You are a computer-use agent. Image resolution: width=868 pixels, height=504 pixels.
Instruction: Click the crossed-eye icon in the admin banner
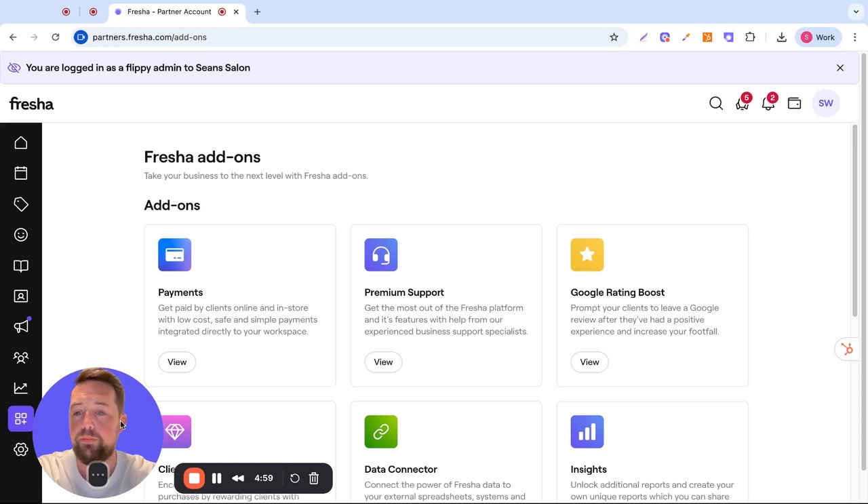pyautogui.click(x=14, y=68)
